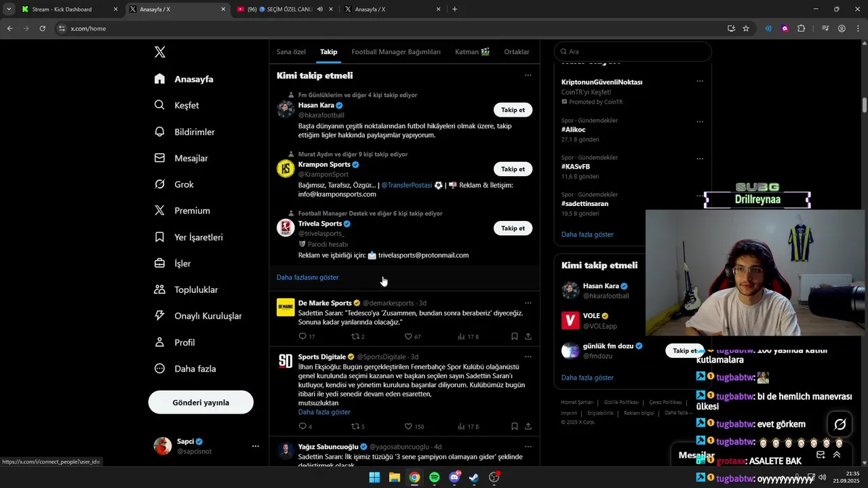The image size is (868, 488).
Task: Reload the page in Chrome
Action: (42, 28)
